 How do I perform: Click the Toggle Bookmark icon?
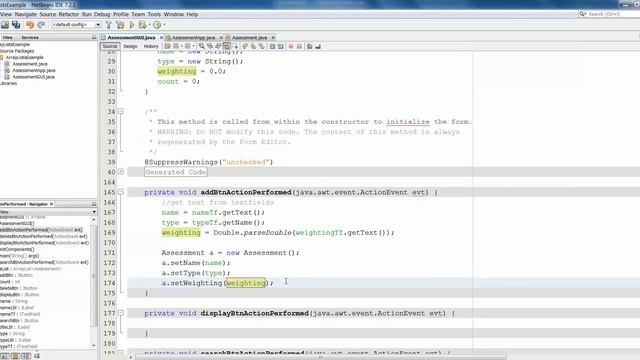[x=261, y=46]
